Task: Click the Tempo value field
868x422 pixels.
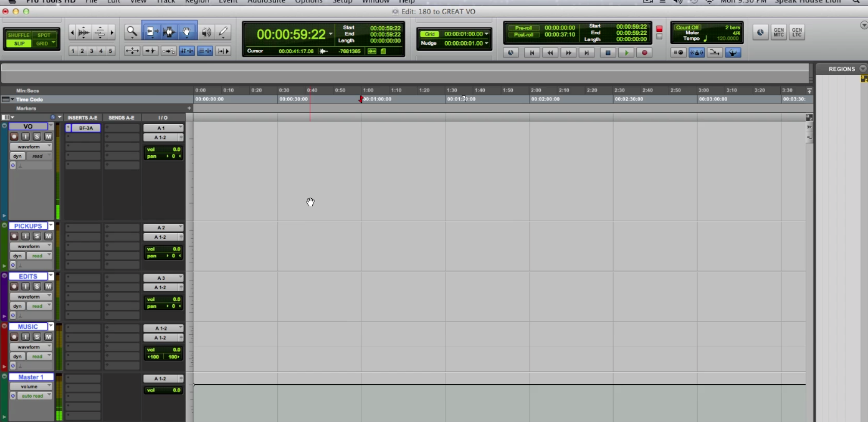Action: pos(727,39)
